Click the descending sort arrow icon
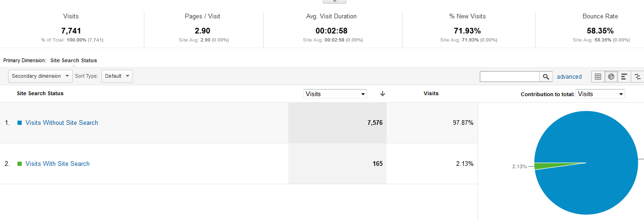The height and width of the screenshot is (221, 644). (383, 94)
